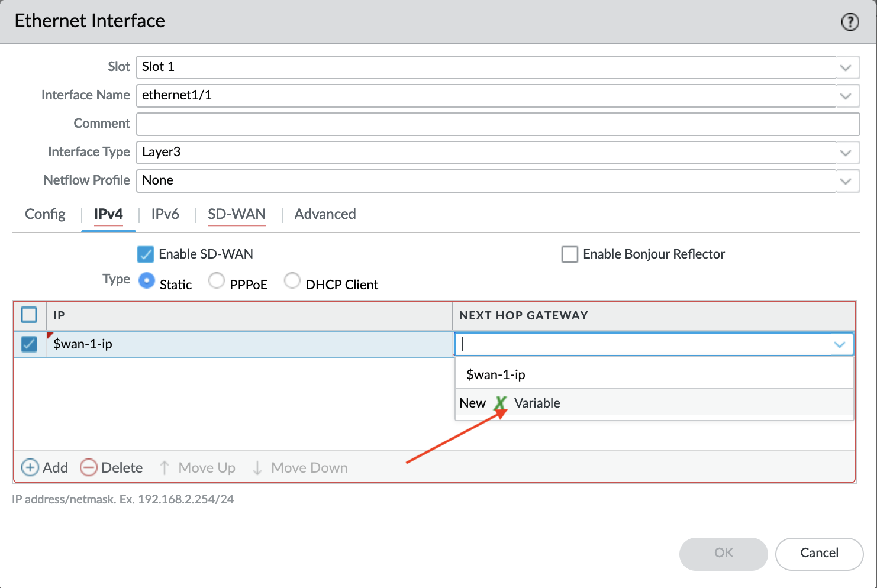Select the DHCP Client radio button
Screen dimensions: 877x588
[x=292, y=280]
